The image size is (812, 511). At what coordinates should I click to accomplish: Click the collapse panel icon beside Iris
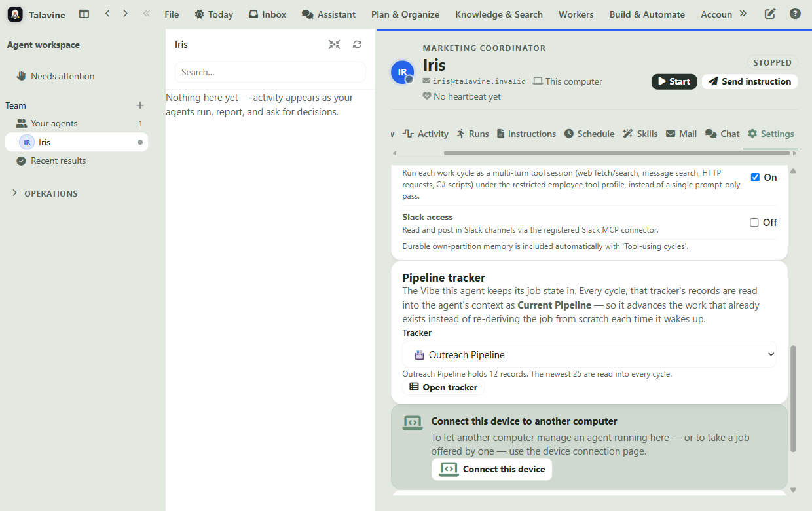tap(335, 45)
